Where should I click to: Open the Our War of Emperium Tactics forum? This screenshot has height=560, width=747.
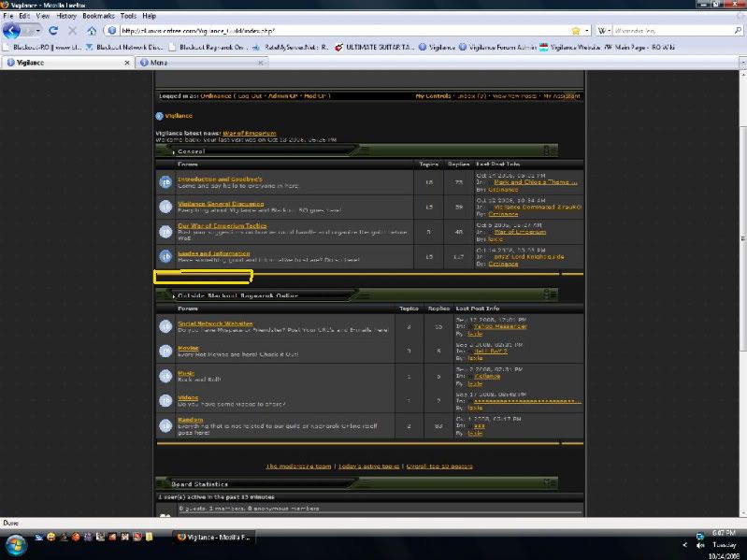pyautogui.click(x=222, y=225)
